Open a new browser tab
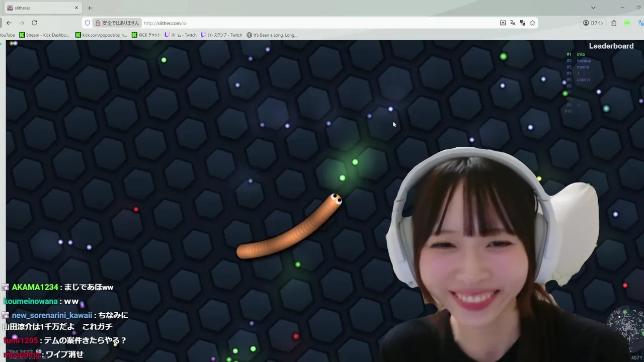This screenshot has width=644, height=362. point(90,8)
